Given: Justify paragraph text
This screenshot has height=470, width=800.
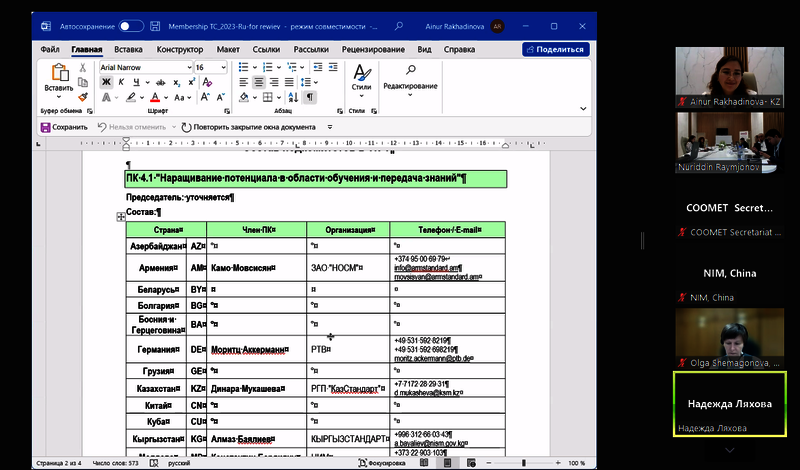Looking at the screenshot, I should pyautogui.click(x=289, y=82).
